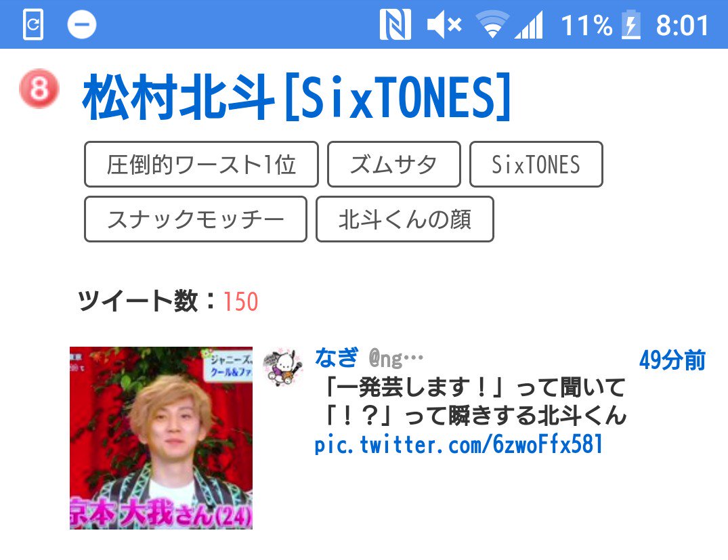Select the ズムサタ keyword tag
The height and width of the screenshot is (560, 728).
coord(394,165)
